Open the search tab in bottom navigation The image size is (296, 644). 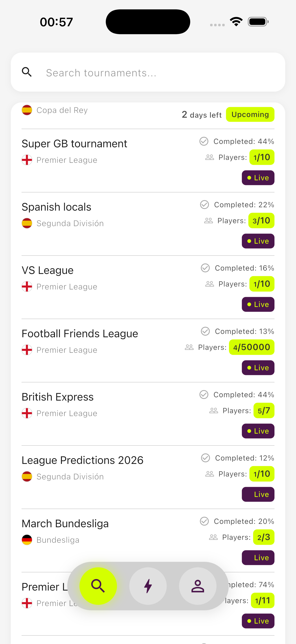(x=98, y=586)
